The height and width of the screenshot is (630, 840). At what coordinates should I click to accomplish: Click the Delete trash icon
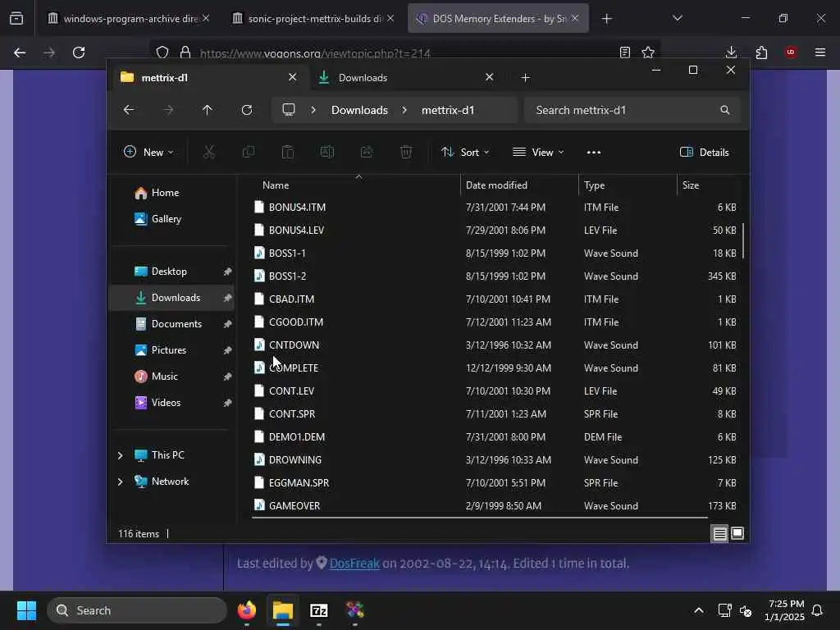point(406,152)
